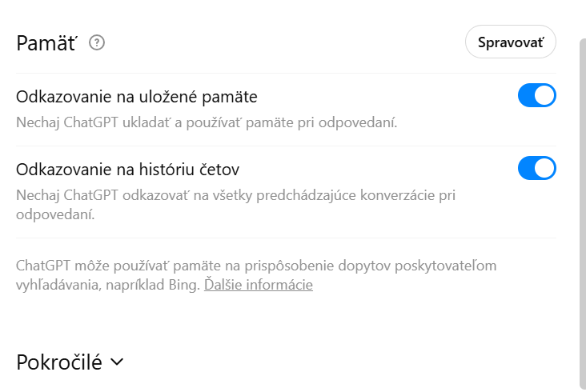Open the Ďalšie informácie link
586x392 pixels.
click(258, 285)
